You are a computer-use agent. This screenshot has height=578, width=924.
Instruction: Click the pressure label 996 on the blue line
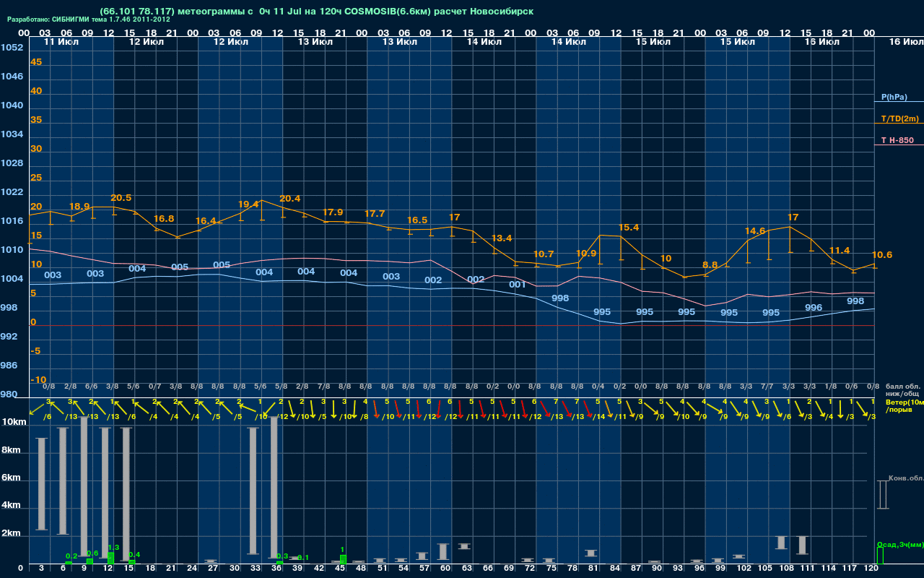[814, 308]
